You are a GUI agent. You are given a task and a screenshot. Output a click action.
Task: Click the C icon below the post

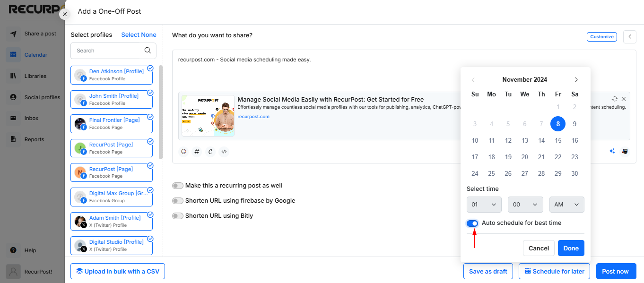(210, 152)
